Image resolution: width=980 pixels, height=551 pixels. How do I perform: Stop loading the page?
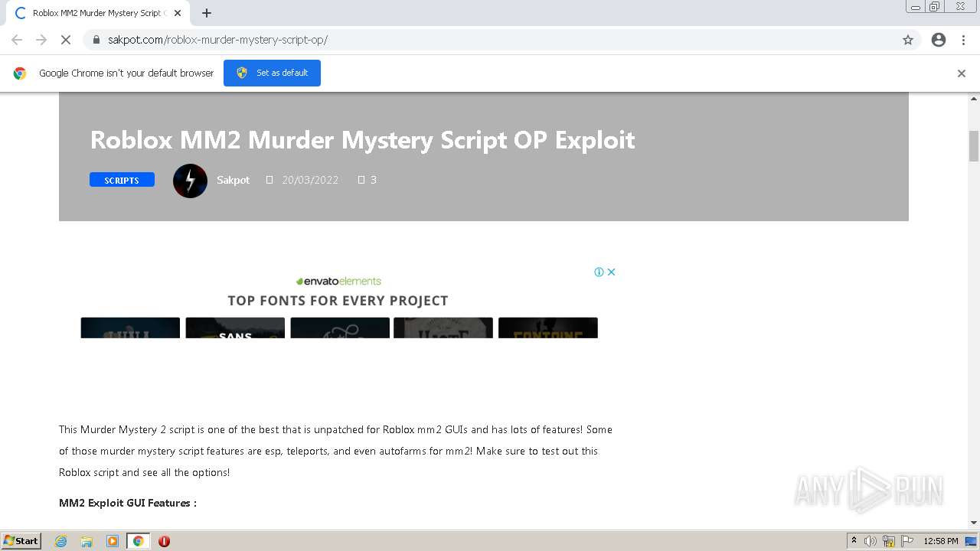click(66, 40)
